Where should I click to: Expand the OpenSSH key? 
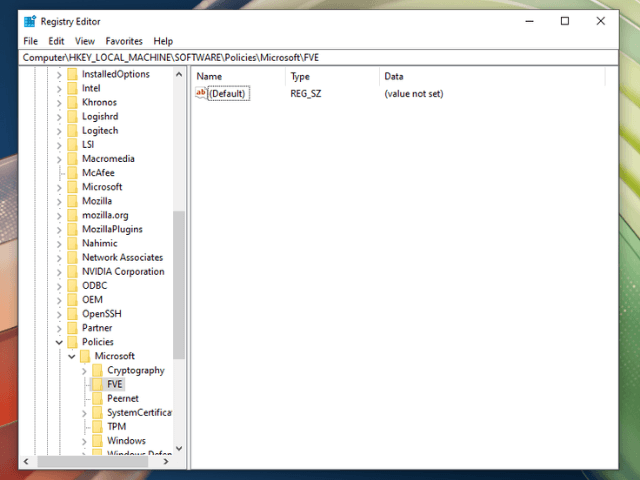click(59, 314)
